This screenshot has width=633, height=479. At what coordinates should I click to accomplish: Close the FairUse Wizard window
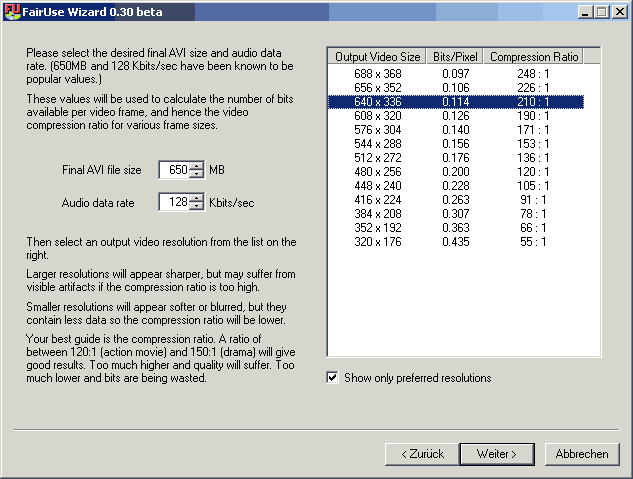click(x=619, y=12)
